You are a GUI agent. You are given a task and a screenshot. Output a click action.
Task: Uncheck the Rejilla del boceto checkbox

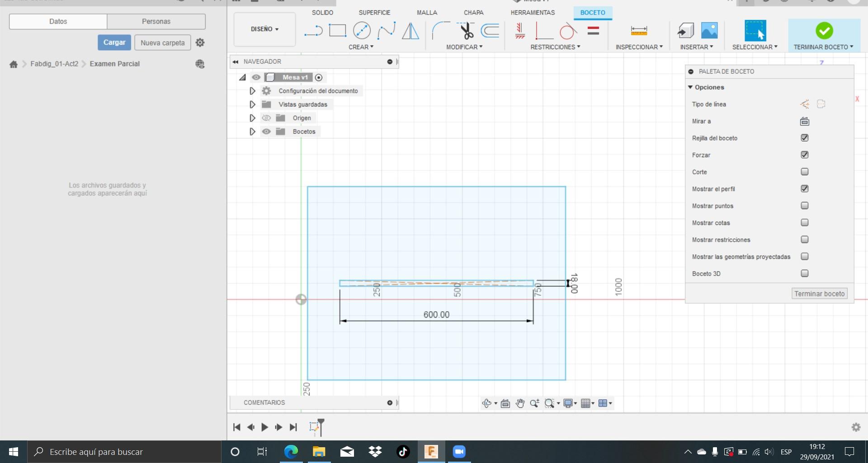pyautogui.click(x=804, y=138)
